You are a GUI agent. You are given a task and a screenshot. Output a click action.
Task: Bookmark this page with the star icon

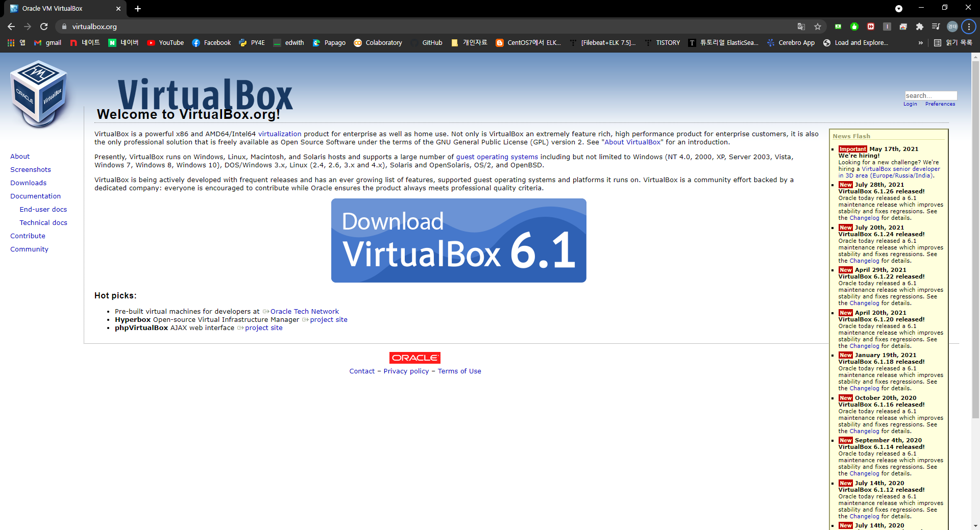pyautogui.click(x=818, y=27)
